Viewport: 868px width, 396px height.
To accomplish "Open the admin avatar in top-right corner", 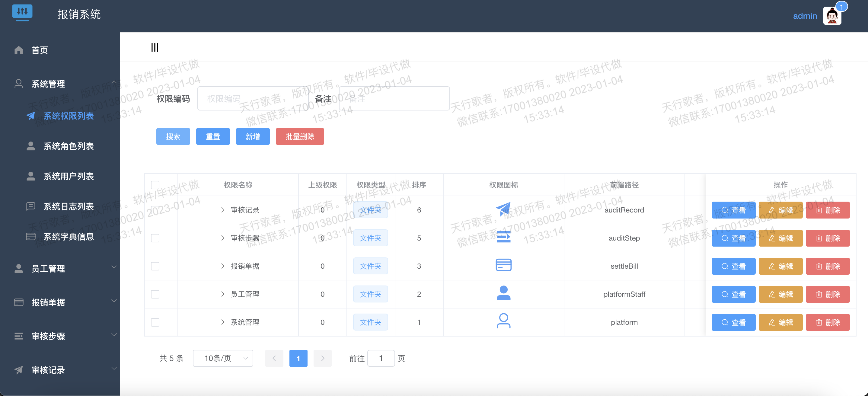I will pos(832,15).
